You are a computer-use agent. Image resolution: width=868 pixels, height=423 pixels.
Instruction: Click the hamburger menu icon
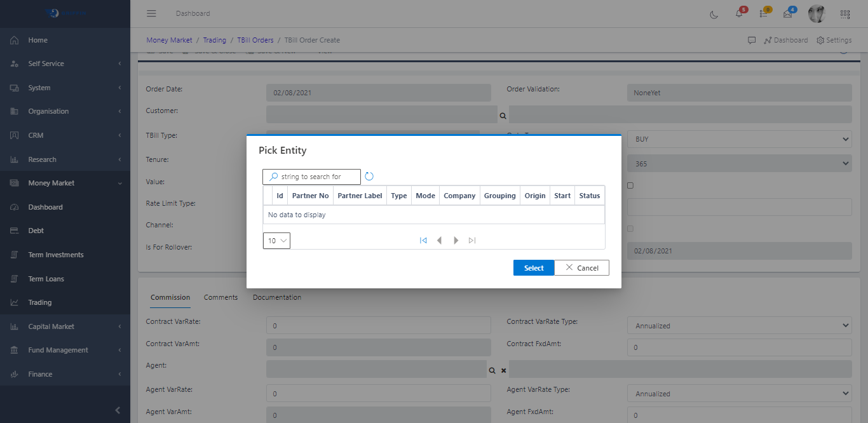[x=151, y=13]
